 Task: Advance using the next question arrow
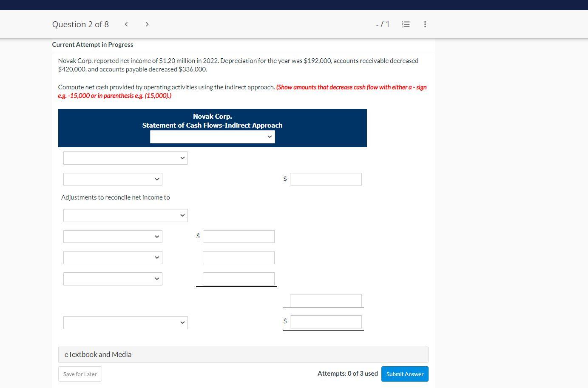click(147, 24)
